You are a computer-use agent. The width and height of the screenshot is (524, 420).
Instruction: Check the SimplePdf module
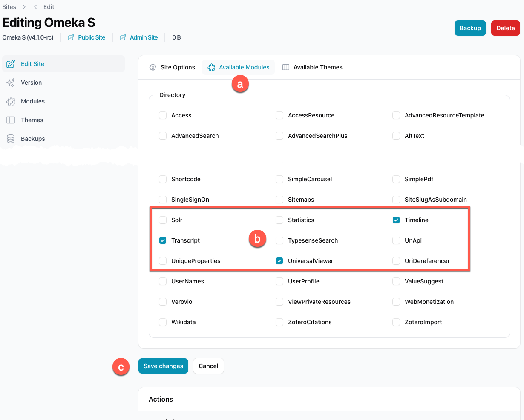point(396,179)
